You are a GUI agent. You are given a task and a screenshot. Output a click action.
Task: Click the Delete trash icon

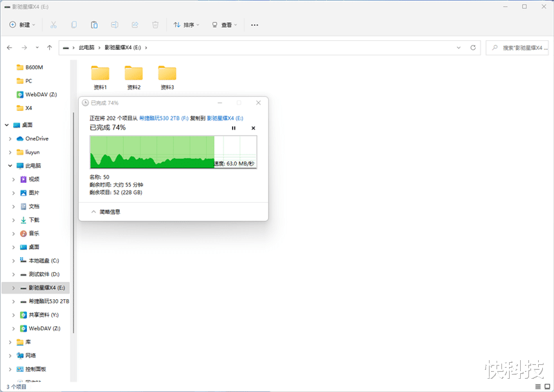tap(155, 25)
